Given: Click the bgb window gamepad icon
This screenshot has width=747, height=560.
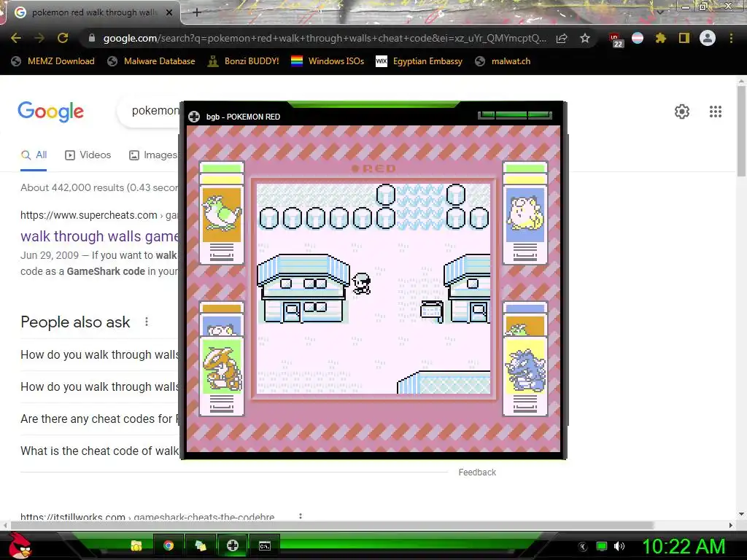Looking at the screenshot, I should click(194, 117).
